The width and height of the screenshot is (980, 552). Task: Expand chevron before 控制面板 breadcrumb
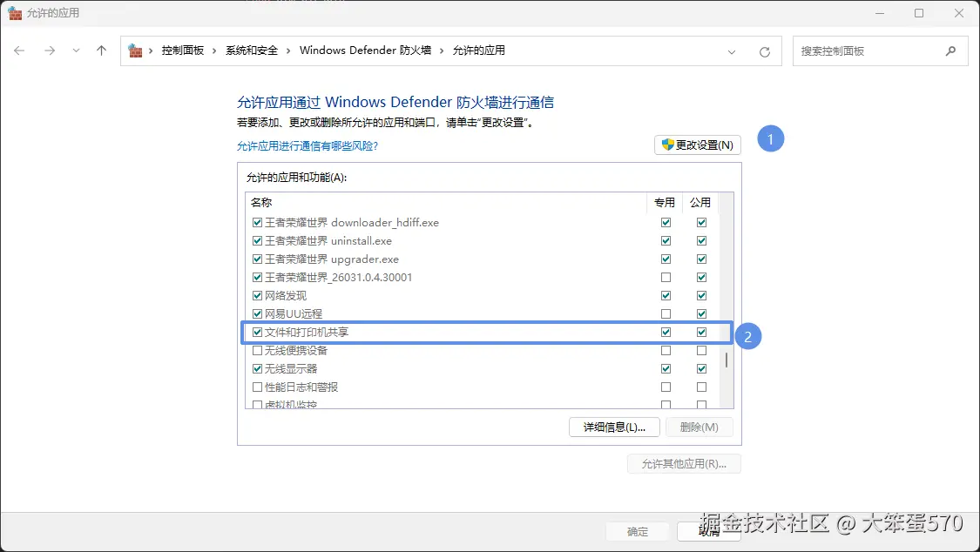(151, 50)
